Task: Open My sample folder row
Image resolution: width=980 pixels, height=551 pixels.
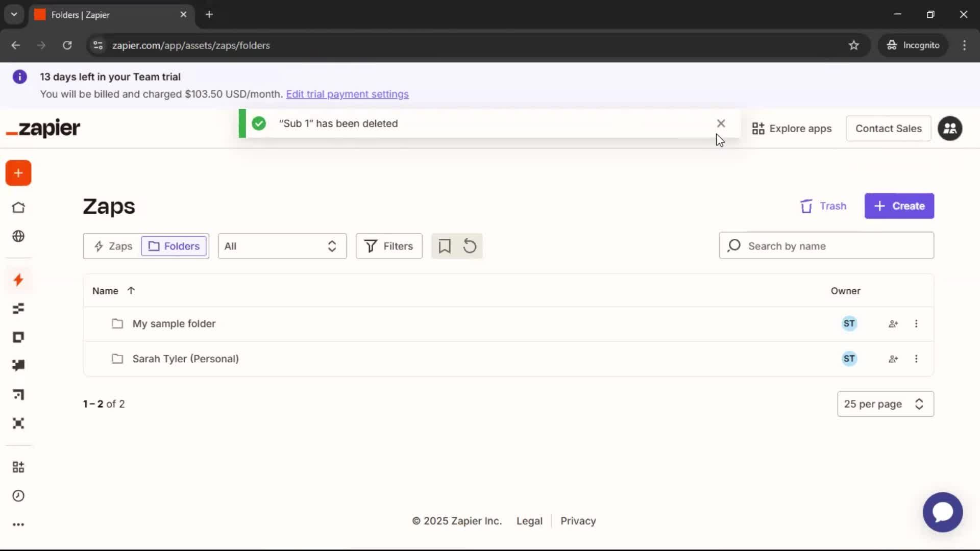Action: pos(508,324)
